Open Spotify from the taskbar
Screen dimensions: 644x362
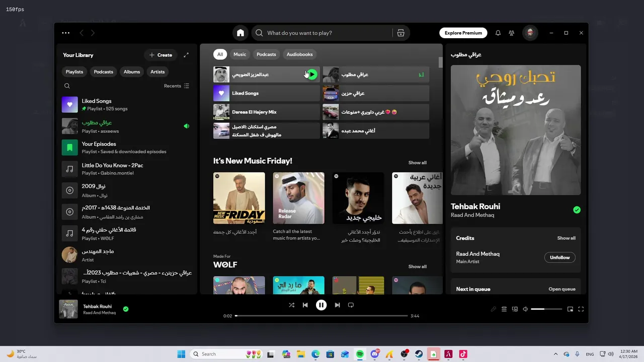pos(360,354)
